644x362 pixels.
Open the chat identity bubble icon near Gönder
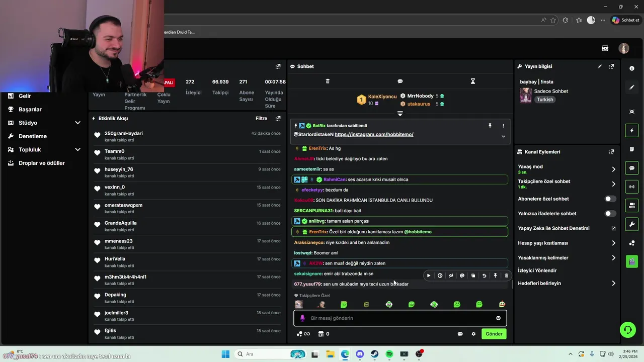point(460,334)
